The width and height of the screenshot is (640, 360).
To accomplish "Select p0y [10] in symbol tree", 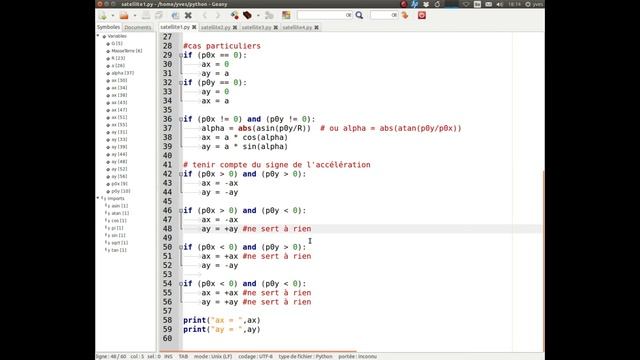I will click(x=121, y=191).
